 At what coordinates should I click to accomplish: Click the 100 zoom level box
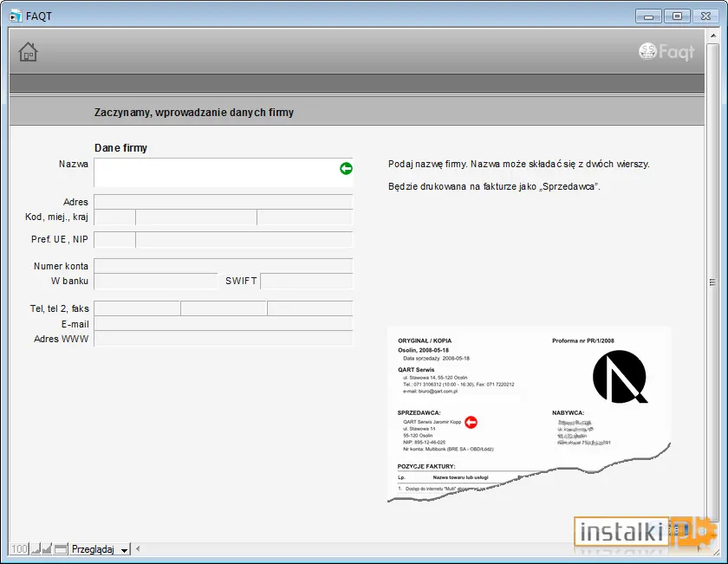pos(19,549)
